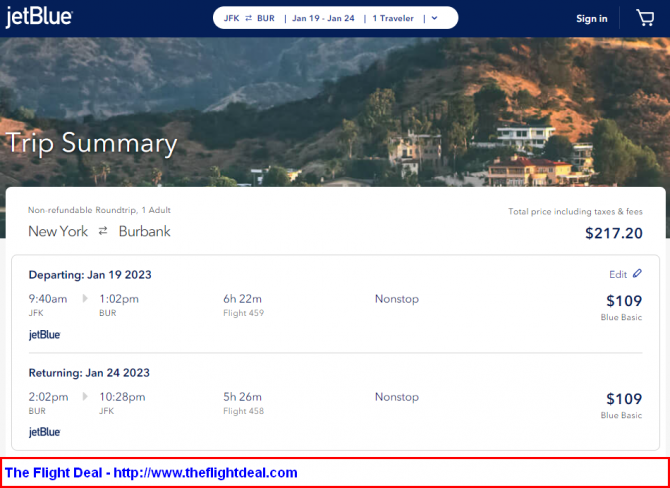Click the swap arrows between New York and Burbank

(x=103, y=231)
